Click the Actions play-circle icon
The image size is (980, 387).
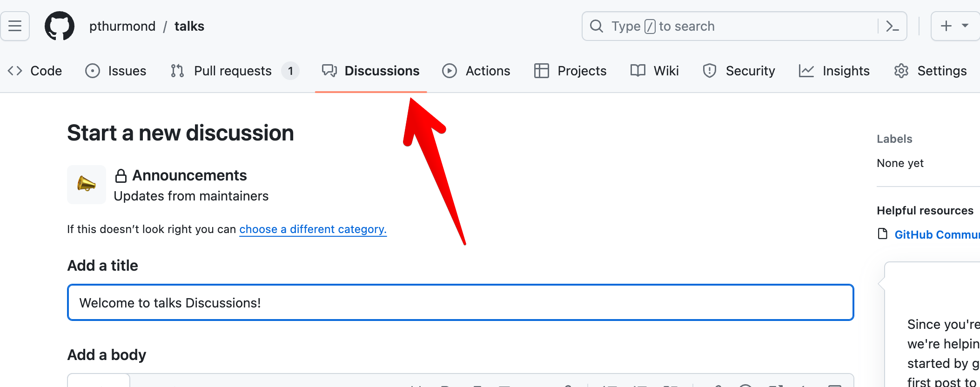click(x=449, y=71)
